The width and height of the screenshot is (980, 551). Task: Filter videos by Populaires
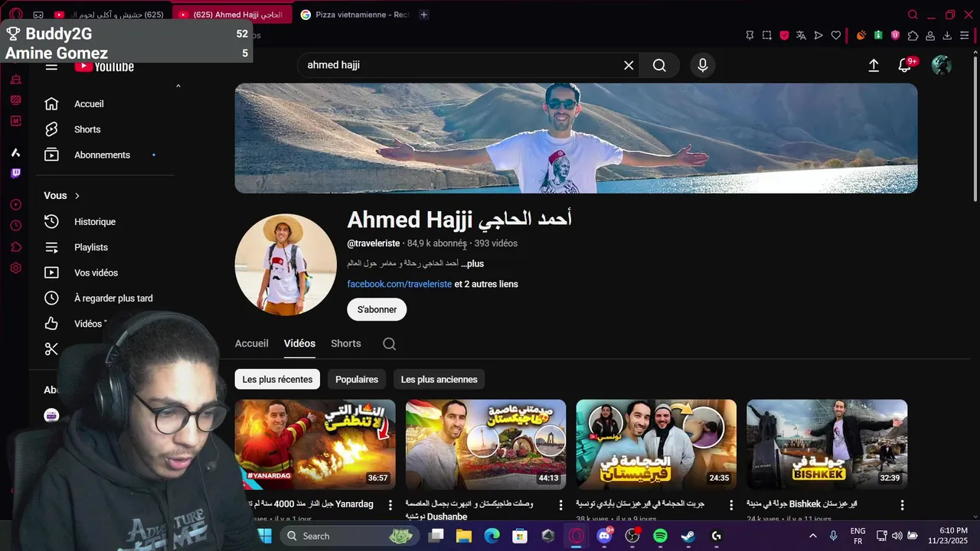pos(357,380)
